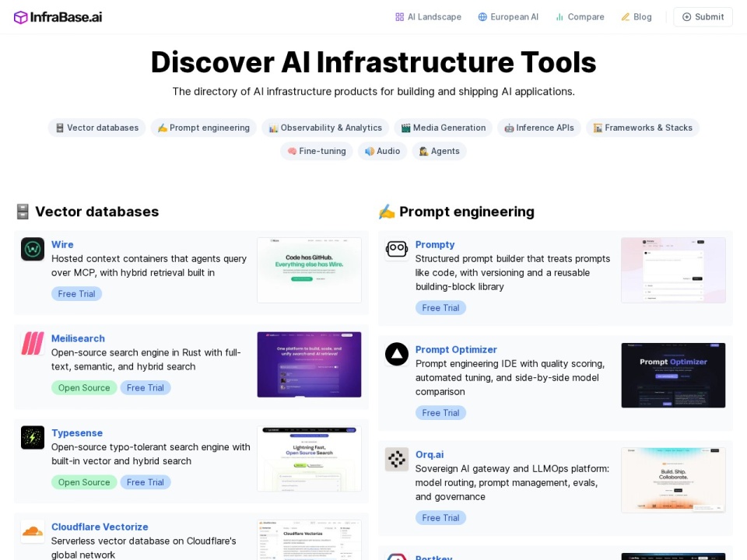Click Free Trial tag under Prompt Optimizer
The width and height of the screenshot is (747, 560).
(440, 413)
